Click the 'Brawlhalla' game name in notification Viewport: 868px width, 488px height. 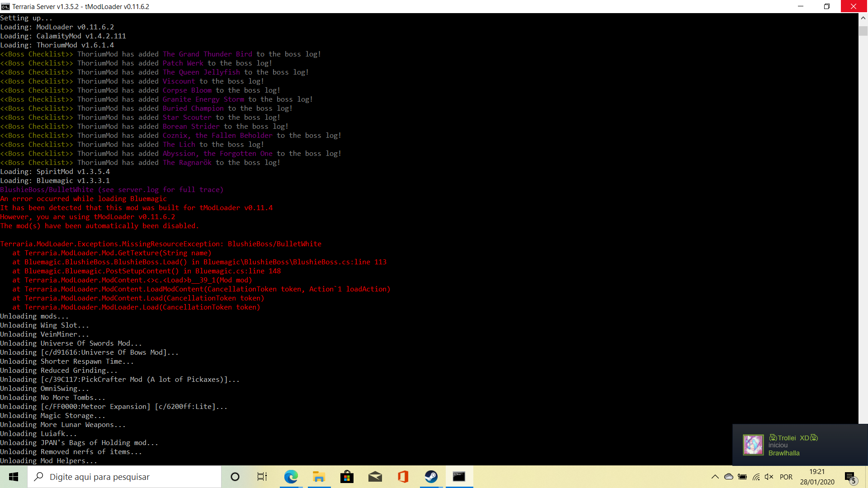(784, 453)
